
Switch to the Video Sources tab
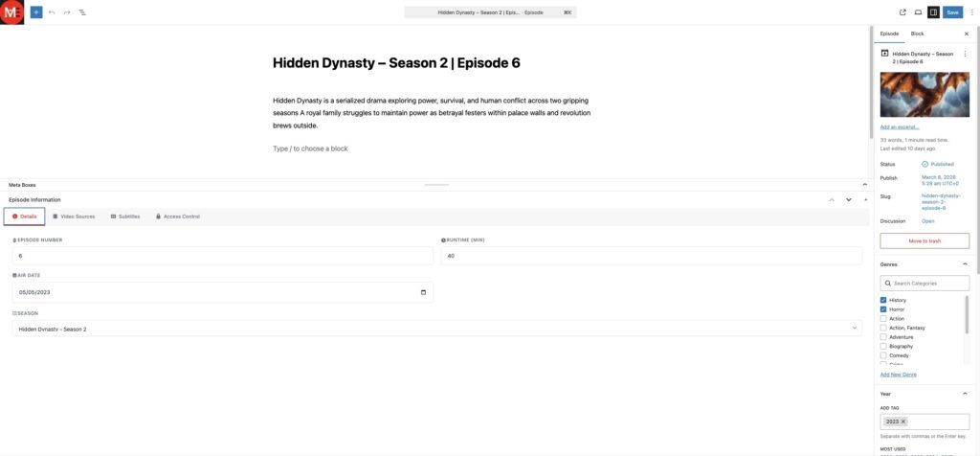[74, 217]
